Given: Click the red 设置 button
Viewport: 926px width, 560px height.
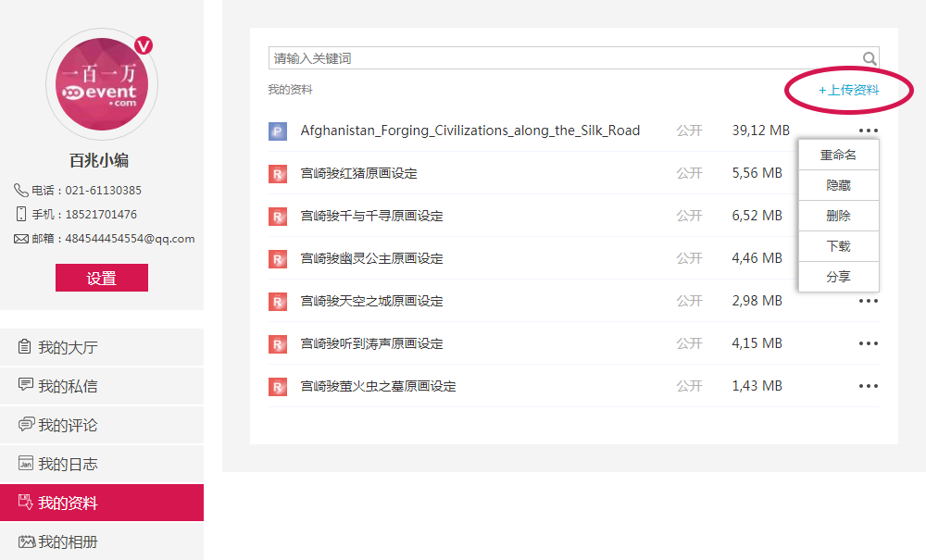Looking at the screenshot, I should [x=102, y=278].
